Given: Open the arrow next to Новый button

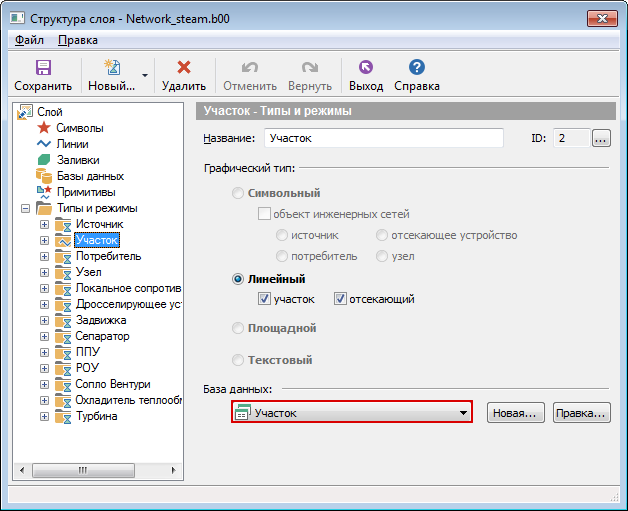Looking at the screenshot, I should point(145,75).
